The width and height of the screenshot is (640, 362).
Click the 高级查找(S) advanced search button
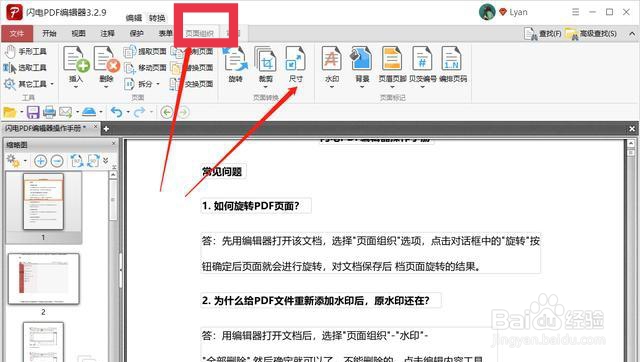click(591, 34)
